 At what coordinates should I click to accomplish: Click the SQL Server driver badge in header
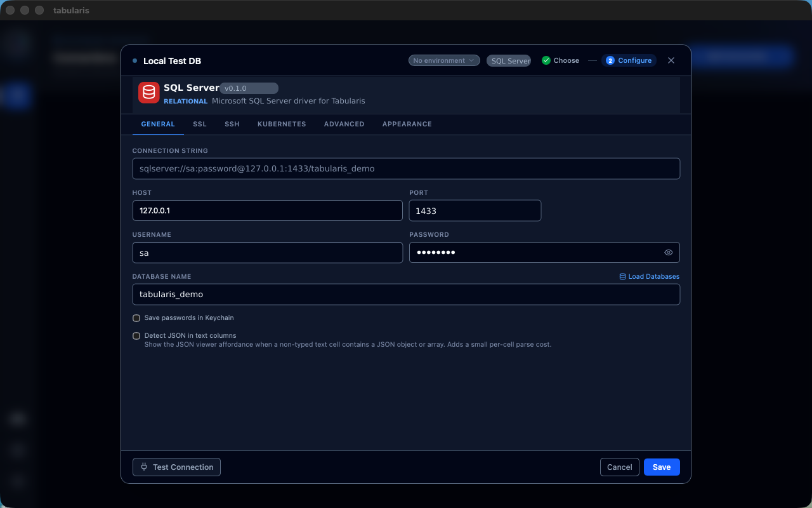(509, 61)
